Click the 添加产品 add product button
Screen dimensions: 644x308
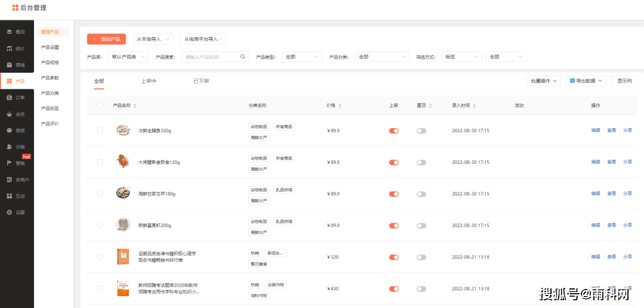click(x=106, y=39)
